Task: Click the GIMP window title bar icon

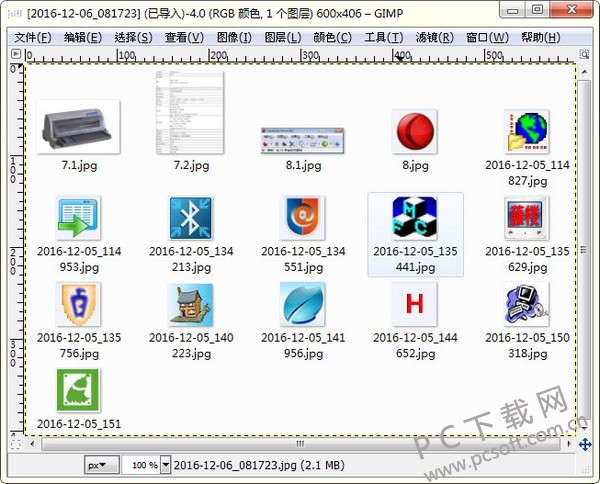Action: point(15,14)
